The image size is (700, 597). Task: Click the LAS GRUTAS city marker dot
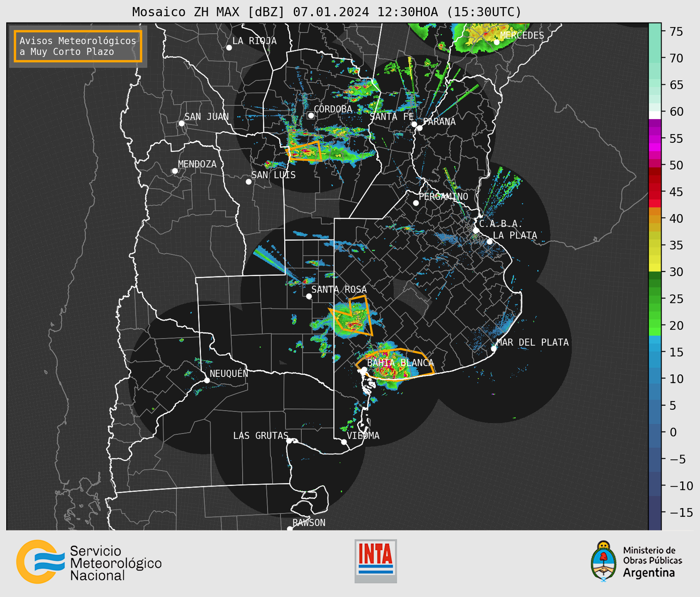tap(289, 441)
